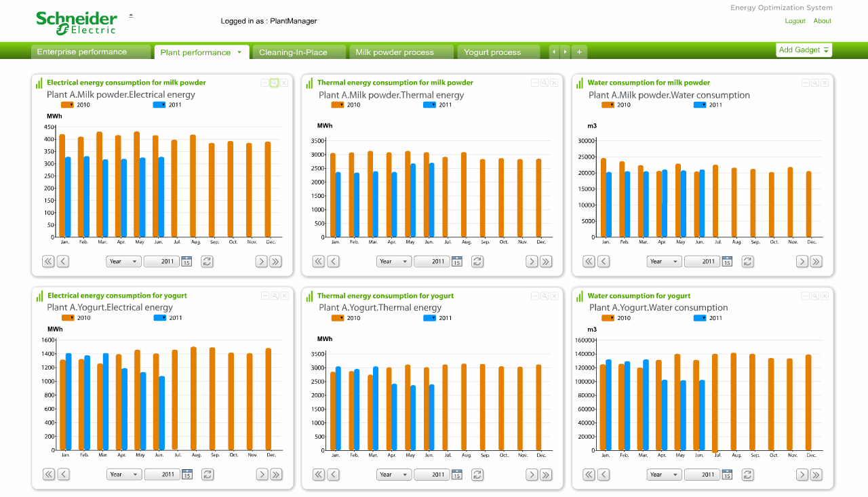Viewport: 868px width, 497px height.
Task: Refresh the milk powder thermal energy chart
Action: (477, 261)
